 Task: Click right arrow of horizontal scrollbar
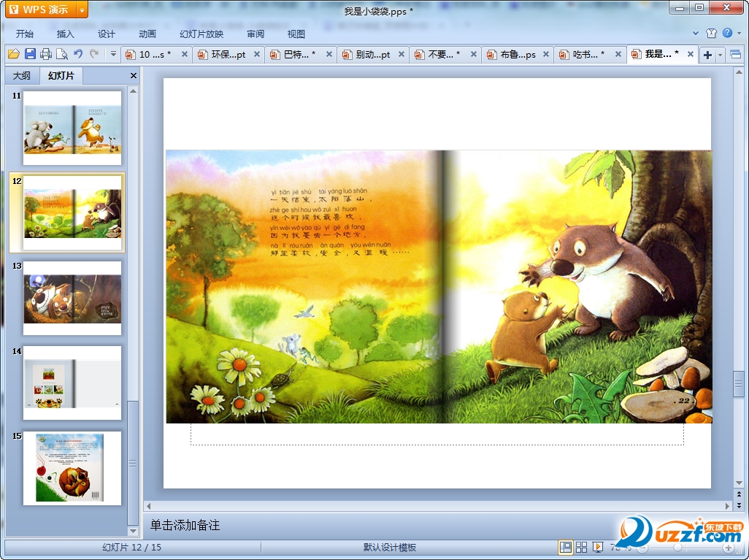tap(728, 505)
